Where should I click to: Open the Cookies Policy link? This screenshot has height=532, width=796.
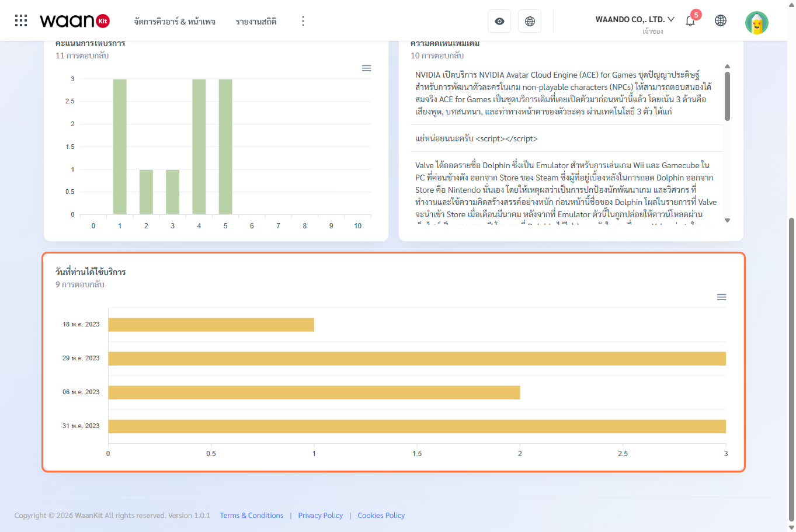[x=381, y=516]
